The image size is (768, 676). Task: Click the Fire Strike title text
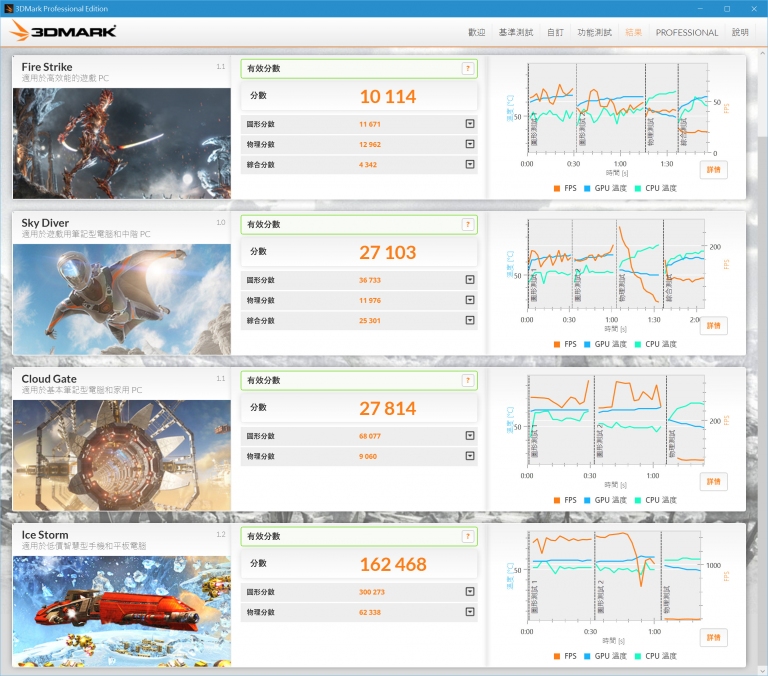(47, 67)
